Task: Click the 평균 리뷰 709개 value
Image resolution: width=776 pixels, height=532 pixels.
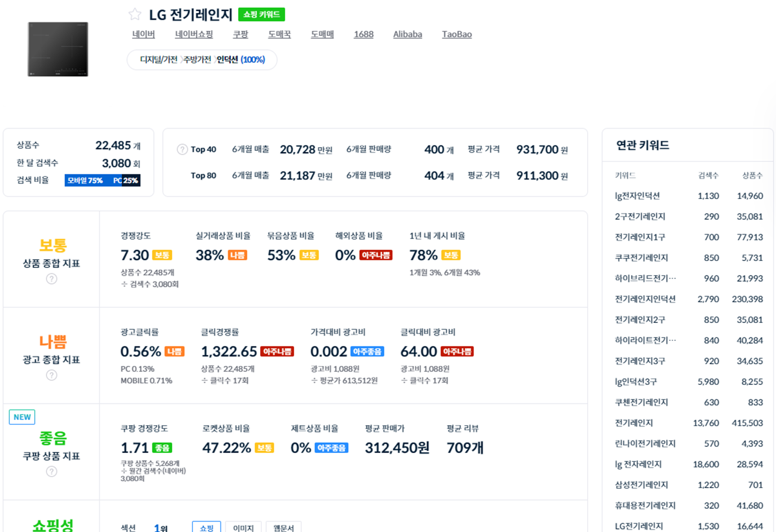Action: tap(465, 448)
